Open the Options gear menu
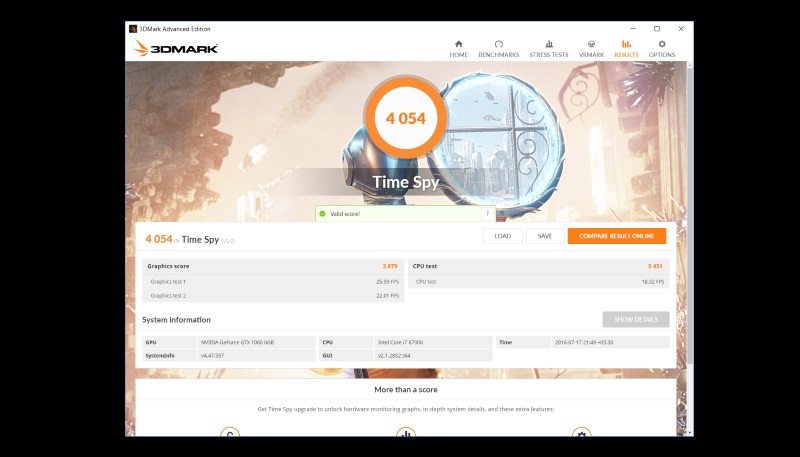 [662, 49]
